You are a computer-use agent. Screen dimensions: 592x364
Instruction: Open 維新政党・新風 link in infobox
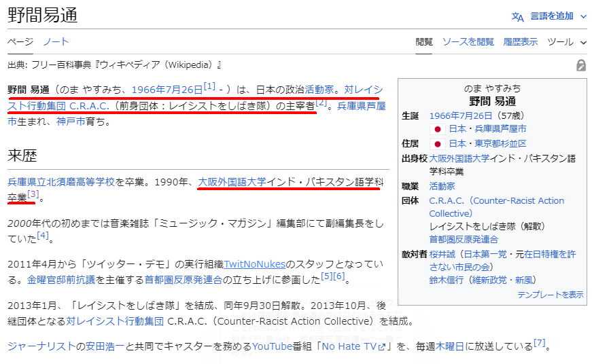502,280
